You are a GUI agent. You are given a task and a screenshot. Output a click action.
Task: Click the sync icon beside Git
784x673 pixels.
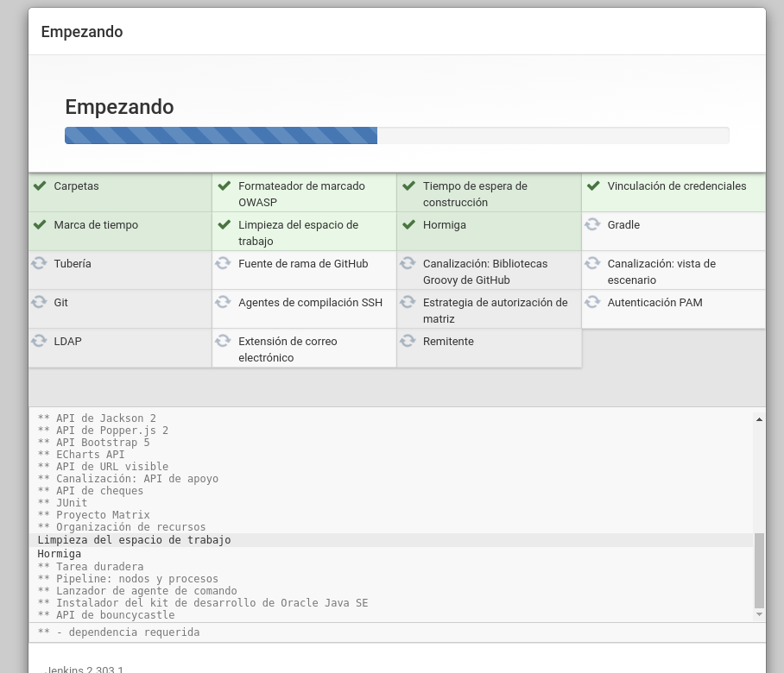click(x=39, y=302)
